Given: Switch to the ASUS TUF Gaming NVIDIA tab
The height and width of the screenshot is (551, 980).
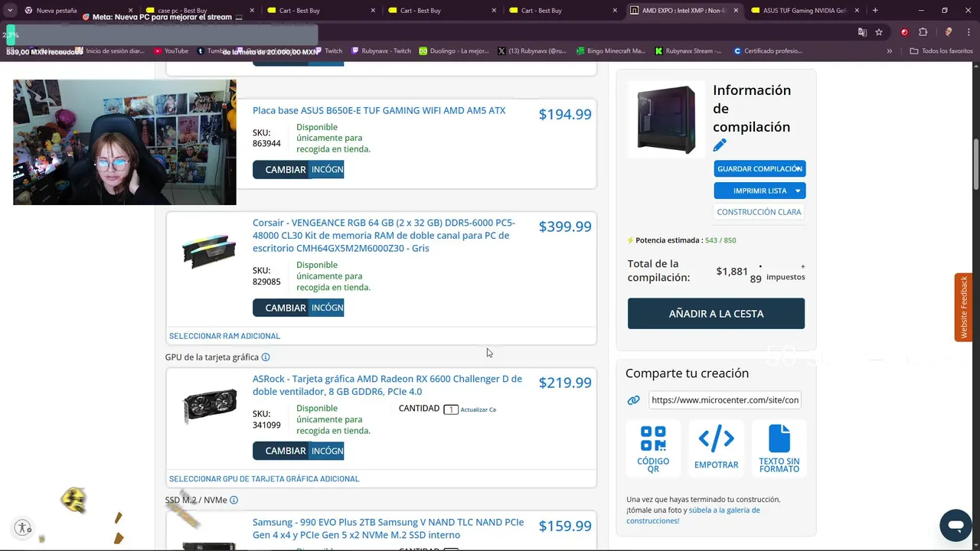Looking at the screenshot, I should [804, 11].
